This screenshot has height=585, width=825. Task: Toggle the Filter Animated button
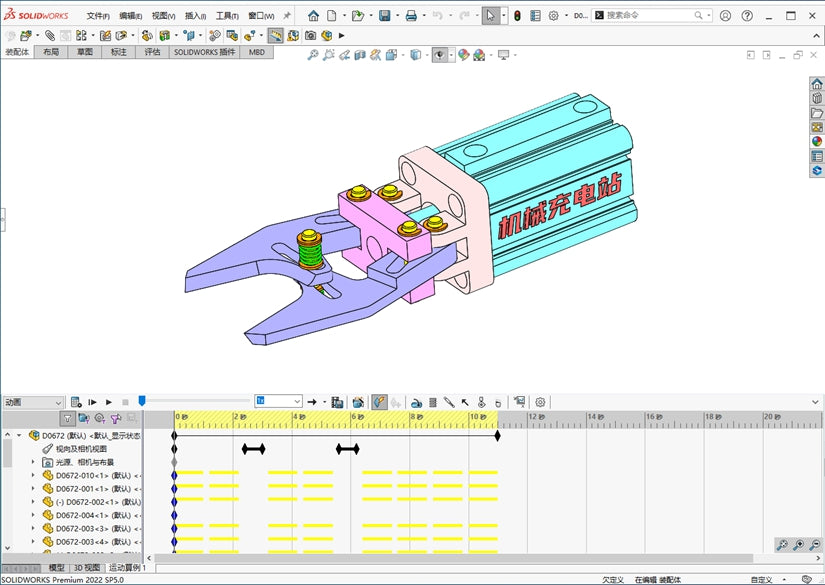(x=84, y=418)
